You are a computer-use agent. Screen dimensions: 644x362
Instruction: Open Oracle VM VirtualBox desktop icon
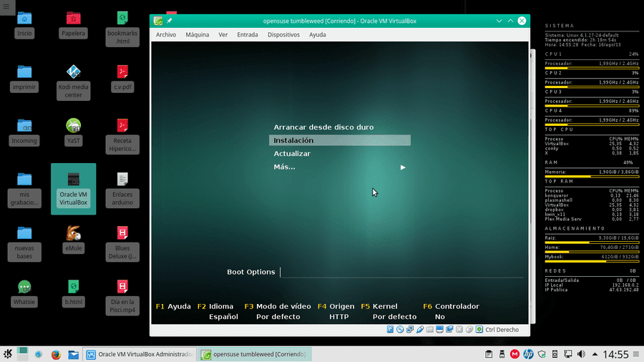(x=74, y=189)
